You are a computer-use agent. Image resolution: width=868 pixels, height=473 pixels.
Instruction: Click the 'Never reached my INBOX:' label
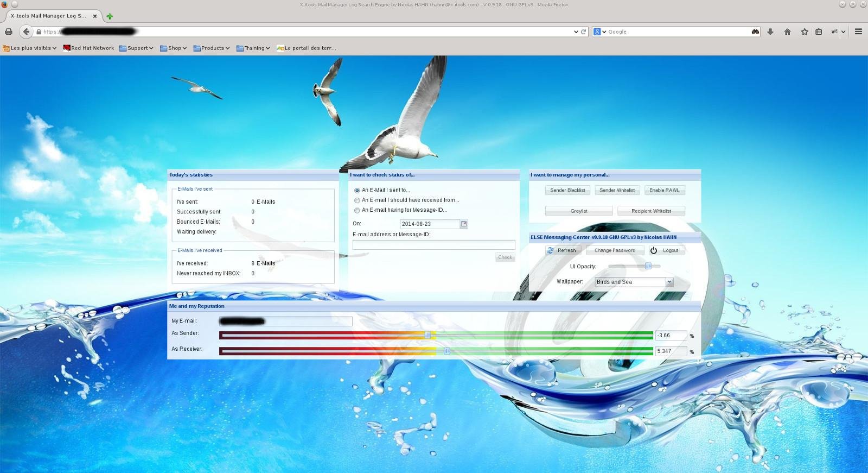208,273
